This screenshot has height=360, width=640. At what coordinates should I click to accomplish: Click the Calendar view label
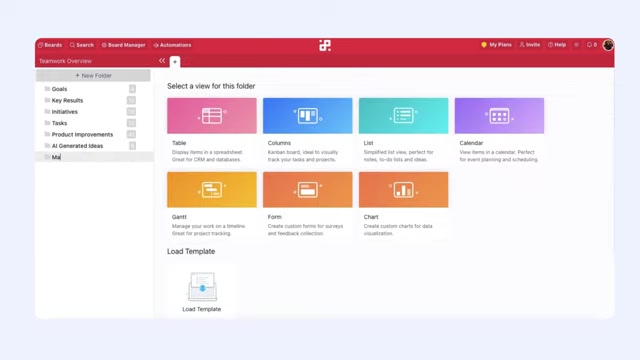471,143
